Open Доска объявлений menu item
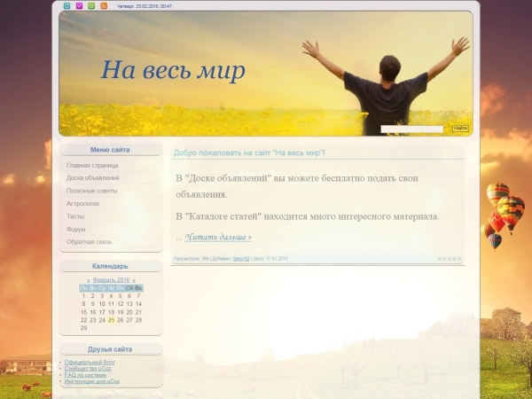Viewport: 532px width, 399px height. [92, 178]
